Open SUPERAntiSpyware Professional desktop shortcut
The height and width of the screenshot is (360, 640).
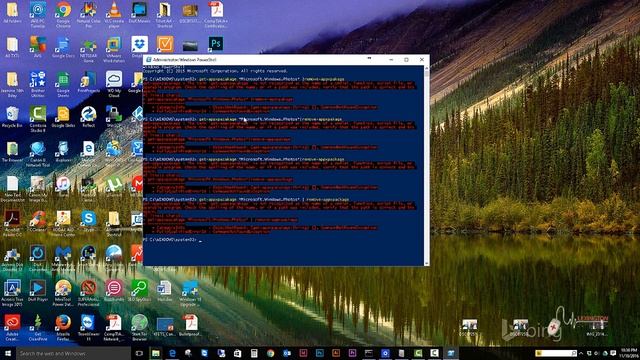88,293
